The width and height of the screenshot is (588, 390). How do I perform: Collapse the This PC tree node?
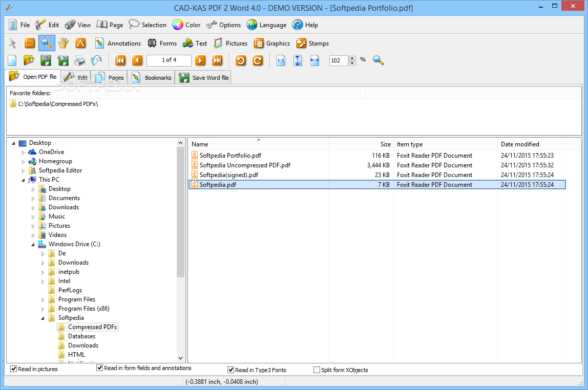(23, 180)
